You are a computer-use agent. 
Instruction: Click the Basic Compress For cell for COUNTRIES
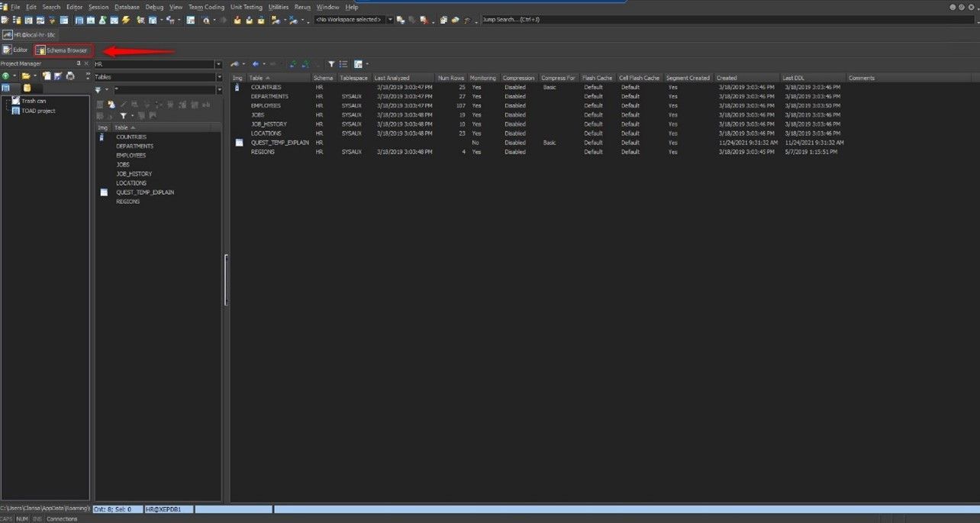[550, 87]
